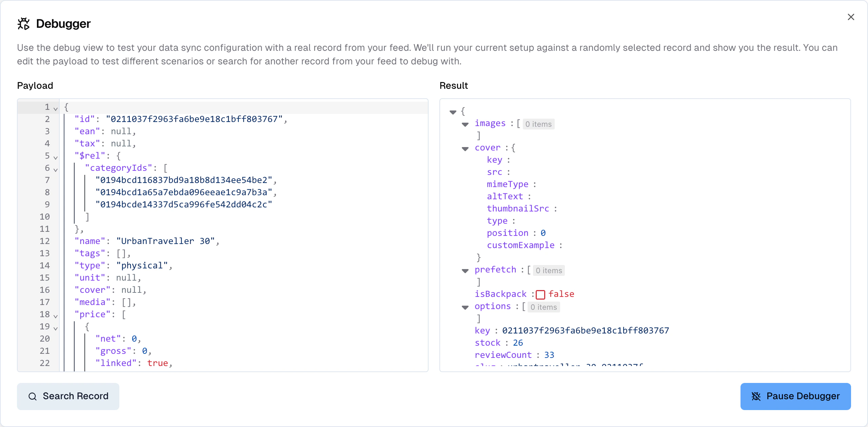Click category ID 0194bcd116837bd9a18b8d134ee54be2
Screen dimensions: 868x427
(184, 180)
